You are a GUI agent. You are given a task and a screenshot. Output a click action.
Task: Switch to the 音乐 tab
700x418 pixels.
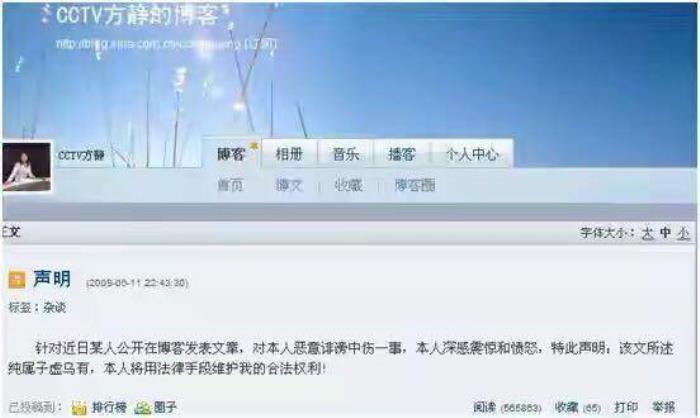pyautogui.click(x=346, y=154)
